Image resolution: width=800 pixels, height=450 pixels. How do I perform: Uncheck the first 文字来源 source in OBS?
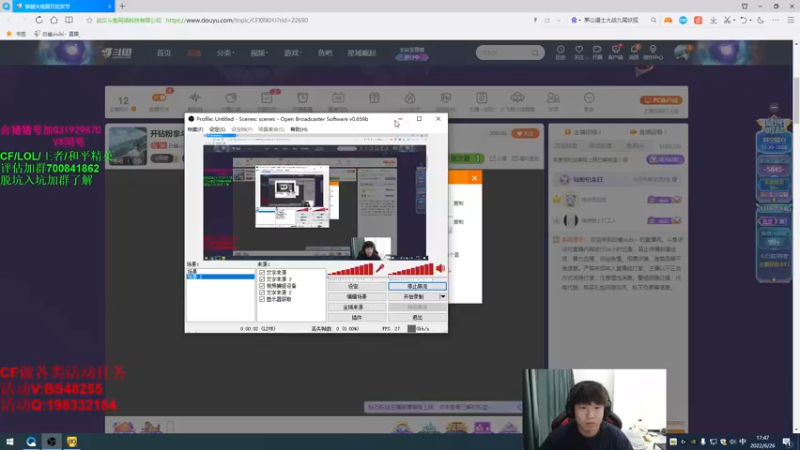[x=262, y=272]
